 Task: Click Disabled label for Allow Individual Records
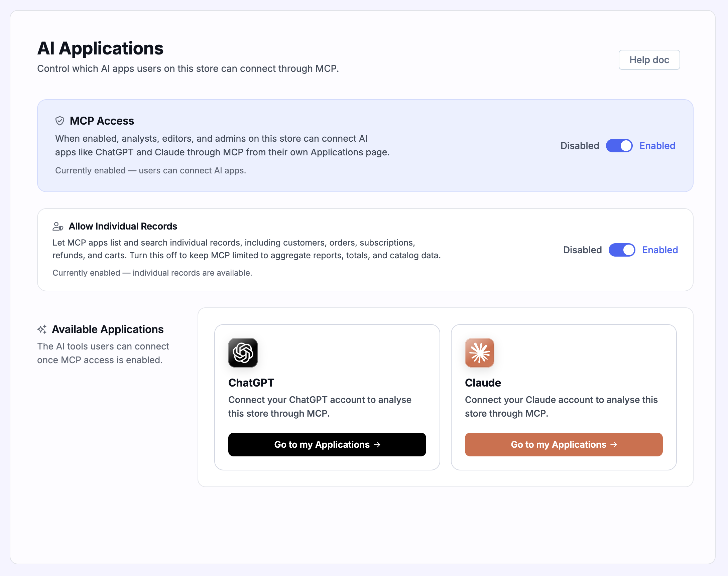(x=582, y=250)
